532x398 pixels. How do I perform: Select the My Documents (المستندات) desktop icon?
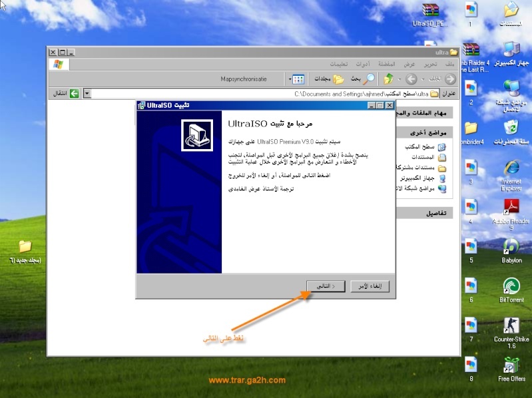(x=511, y=15)
